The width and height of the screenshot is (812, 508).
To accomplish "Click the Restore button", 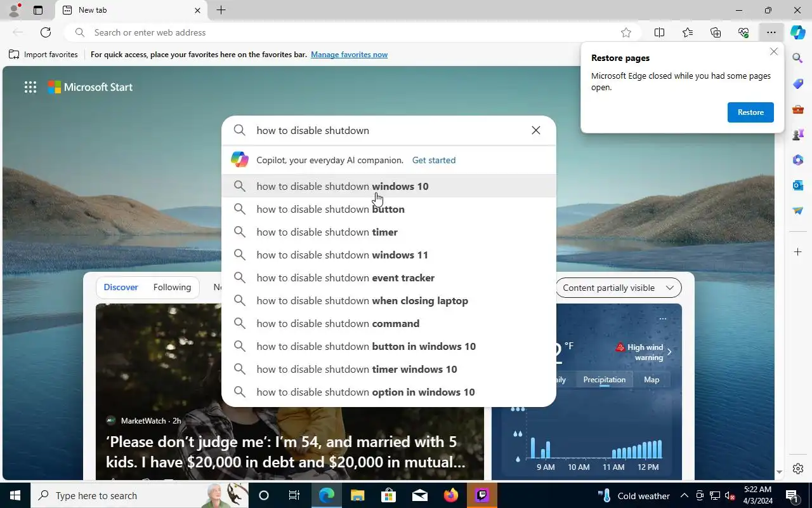I will (750, 112).
